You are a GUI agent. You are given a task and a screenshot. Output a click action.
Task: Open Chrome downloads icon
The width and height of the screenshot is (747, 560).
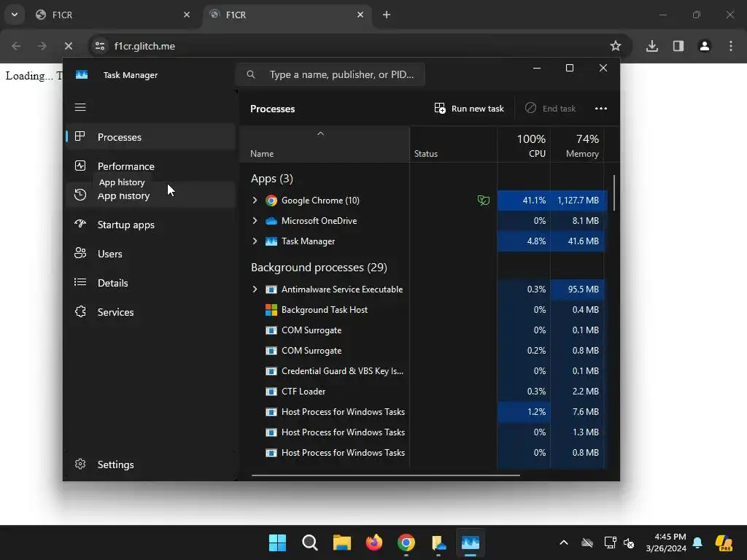click(652, 46)
